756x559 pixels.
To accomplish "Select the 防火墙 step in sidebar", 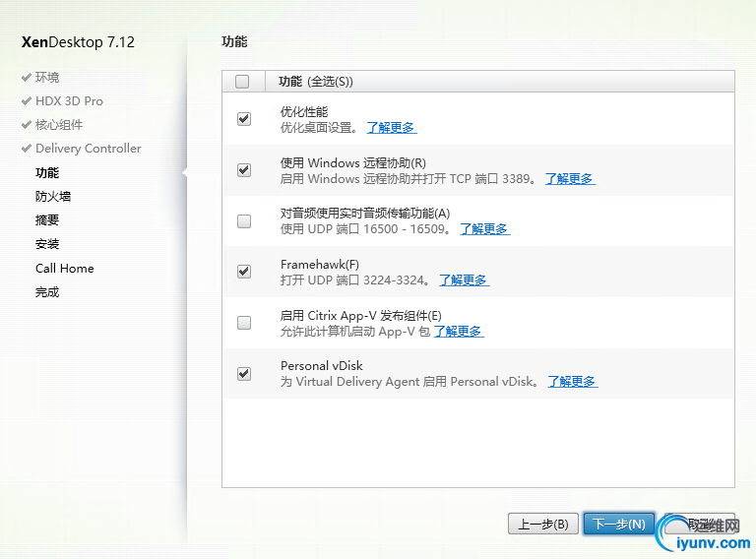I will click(x=53, y=196).
